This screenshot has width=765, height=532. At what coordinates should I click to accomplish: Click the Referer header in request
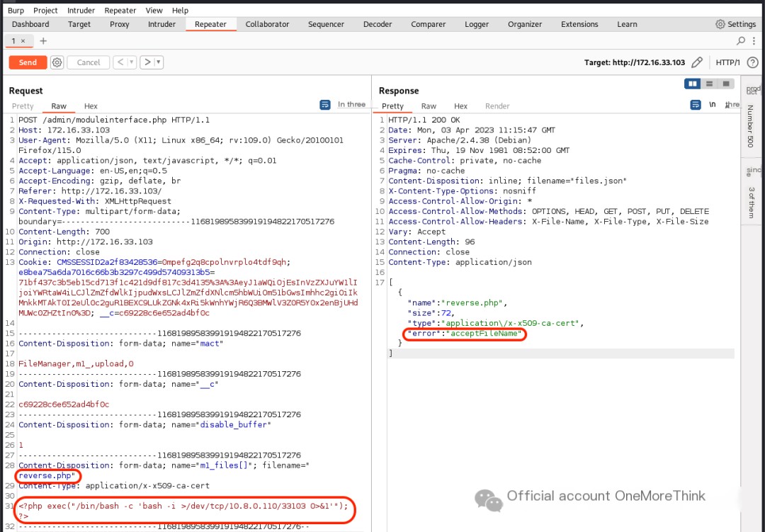tap(90, 191)
